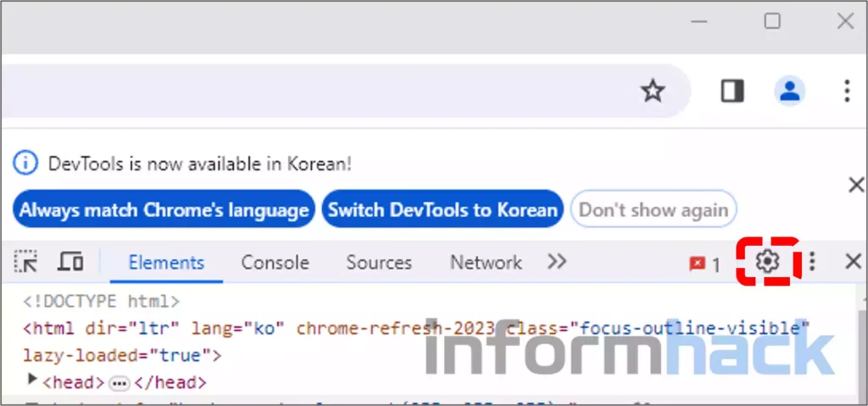Screen dimensions: 868x406
Task: Click the lazy-loaded="true" attribute
Action: click(x=117, y=355)
